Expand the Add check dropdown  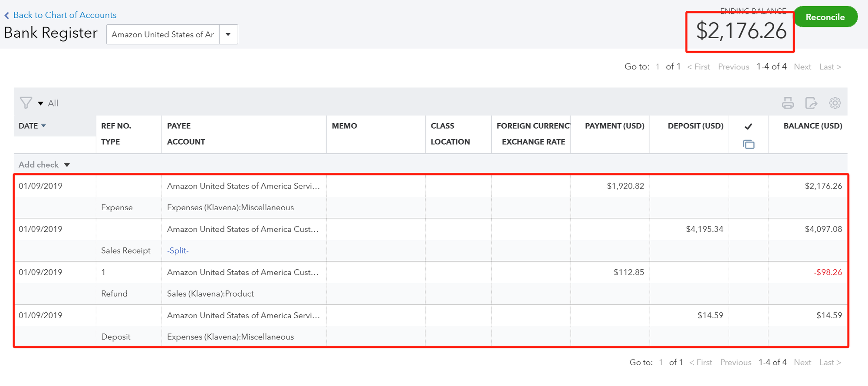pyautogui.click(x=67, y=165)
